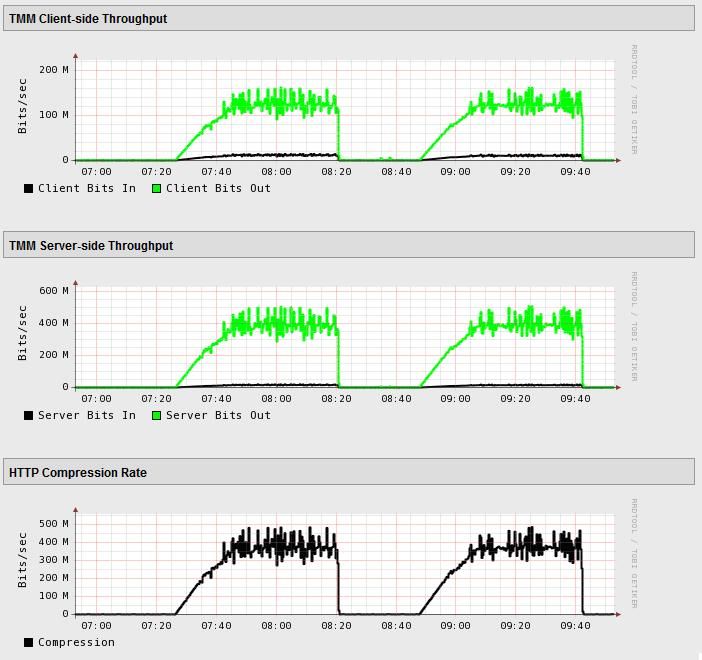Click the 300 M label on compression graph
The width and height of the screenshot is (702, 660).
(x=54, y=560)
